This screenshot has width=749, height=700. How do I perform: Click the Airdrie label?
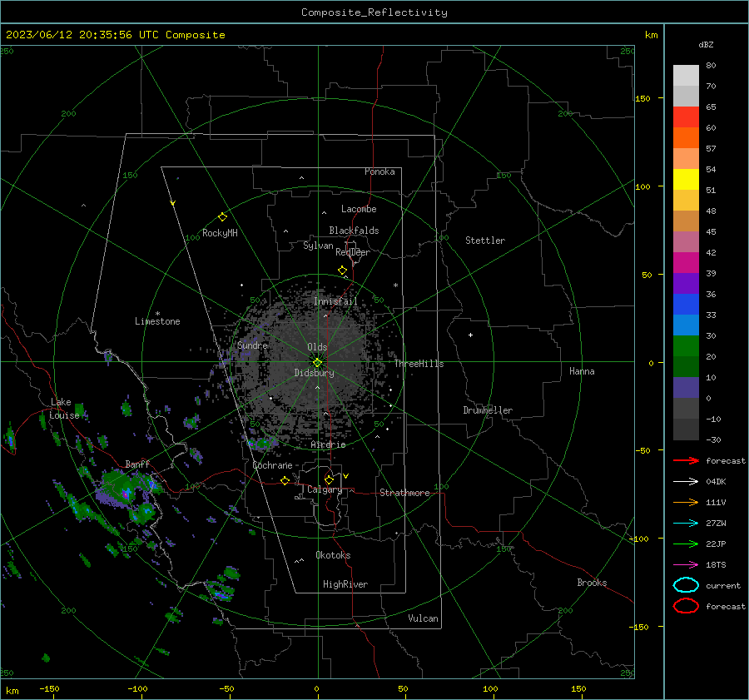[x=328, y=444]
